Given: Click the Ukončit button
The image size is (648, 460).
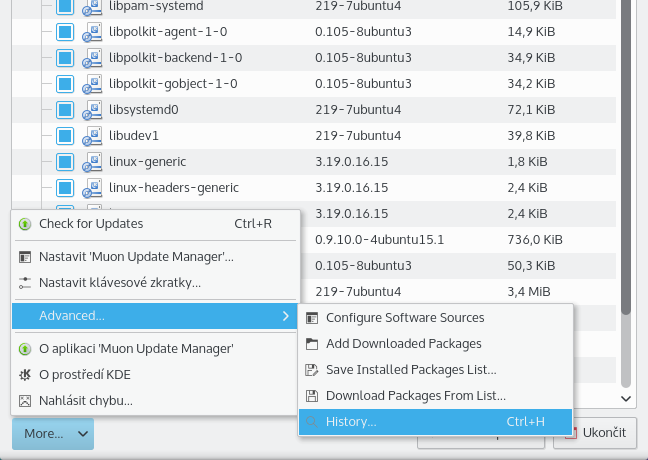Looking at the screenshot, I should coord(595,433).
